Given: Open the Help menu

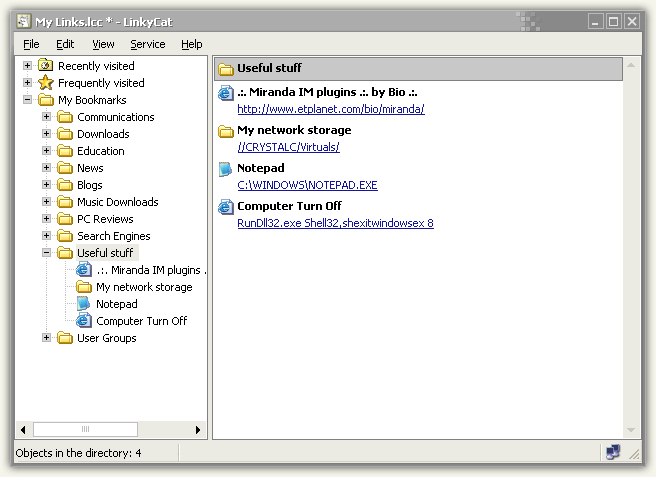Looking at the screenshot, I should coord(192,44).
